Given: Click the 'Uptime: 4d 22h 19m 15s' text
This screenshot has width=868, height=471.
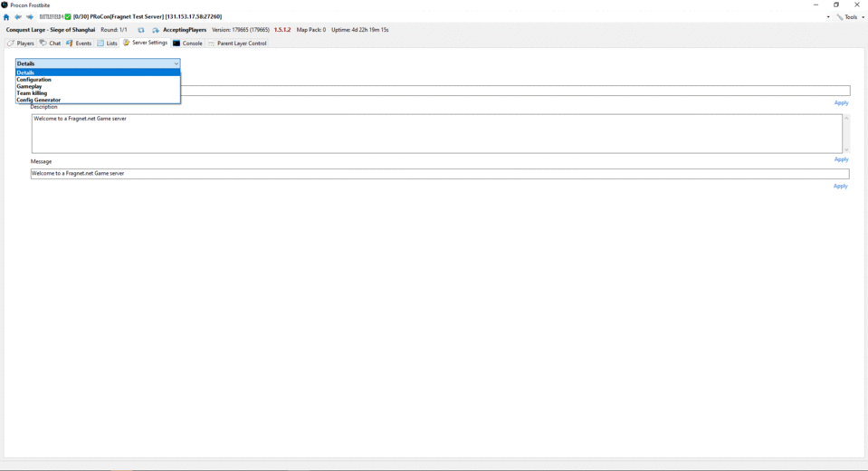Looking at the screenshot, I should click(360, 30).
